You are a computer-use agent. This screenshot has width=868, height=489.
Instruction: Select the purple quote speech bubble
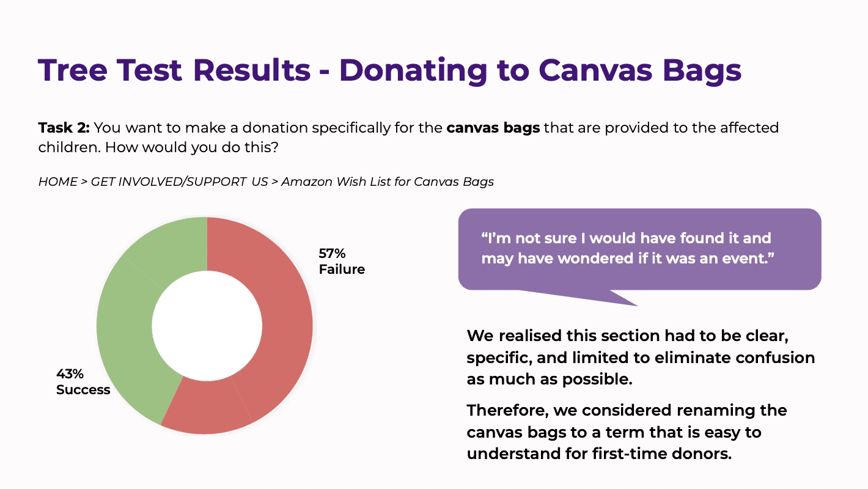tap(639, 249)
